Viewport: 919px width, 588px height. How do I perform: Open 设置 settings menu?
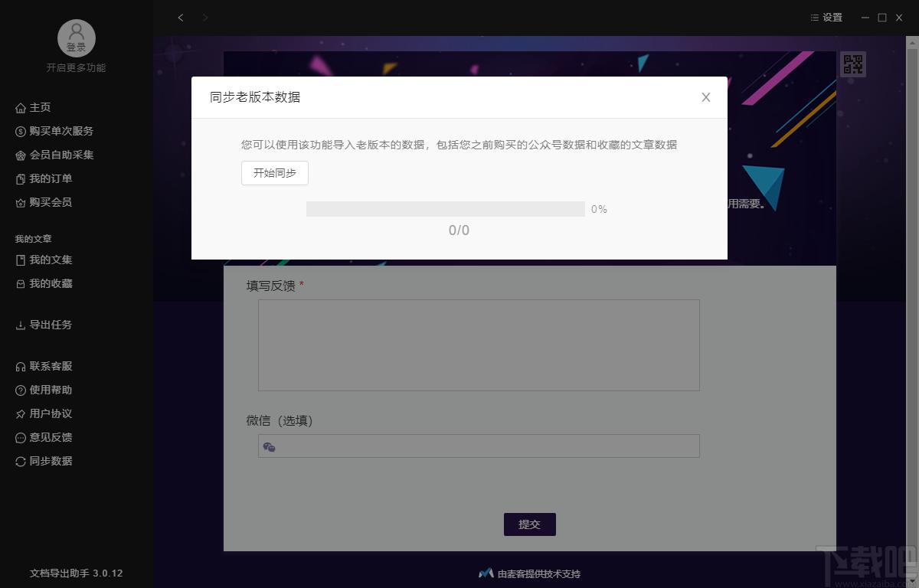point(826,18)
